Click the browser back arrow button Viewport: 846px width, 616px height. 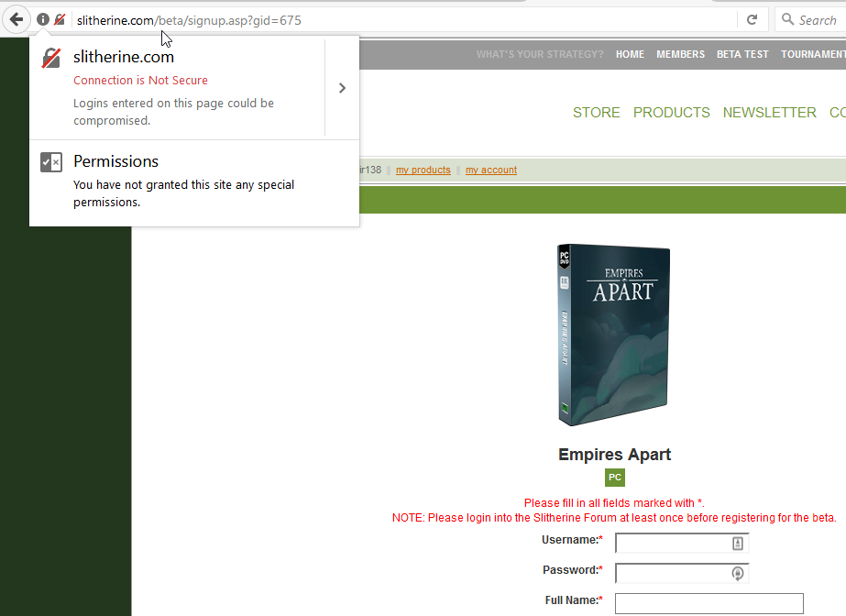coord(16,20)
